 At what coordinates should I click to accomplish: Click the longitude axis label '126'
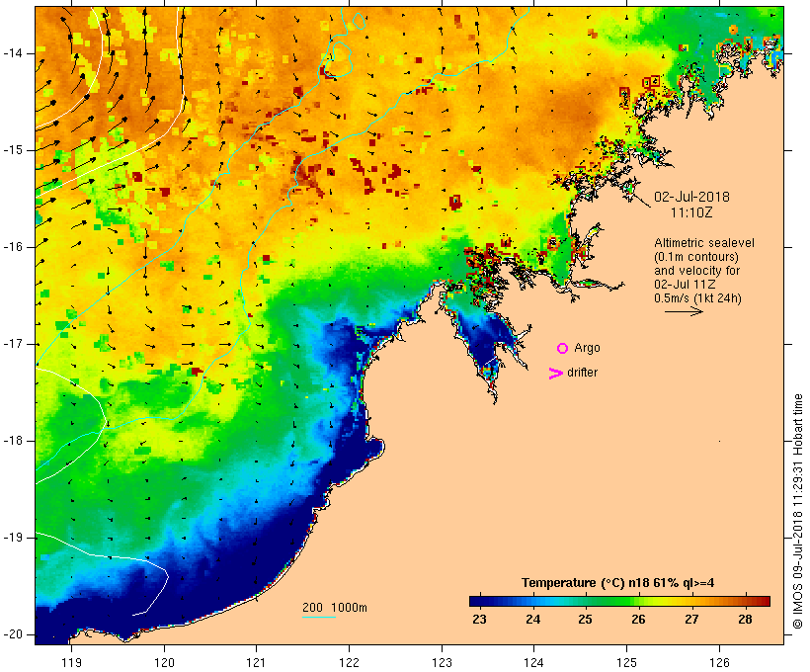click(x=719, y=662)
